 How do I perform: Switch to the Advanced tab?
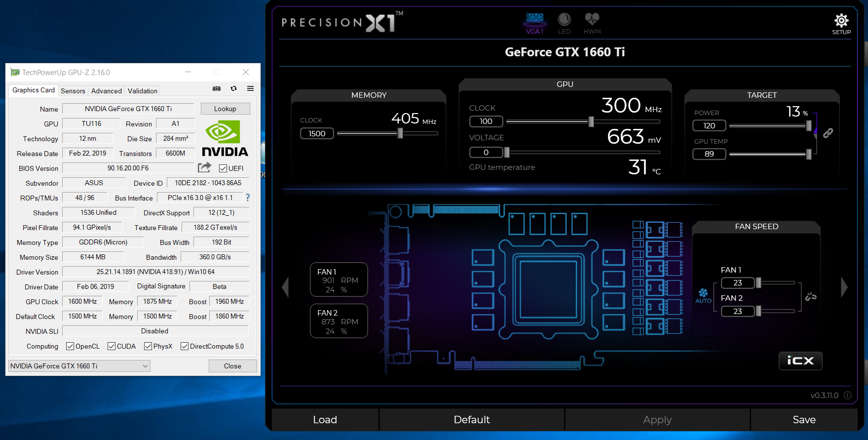tap(107, 91)
